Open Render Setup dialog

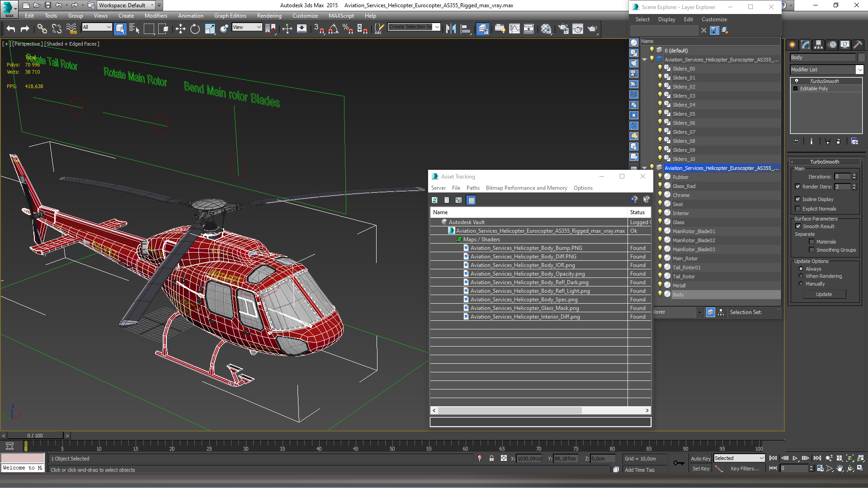click(563, 29)
